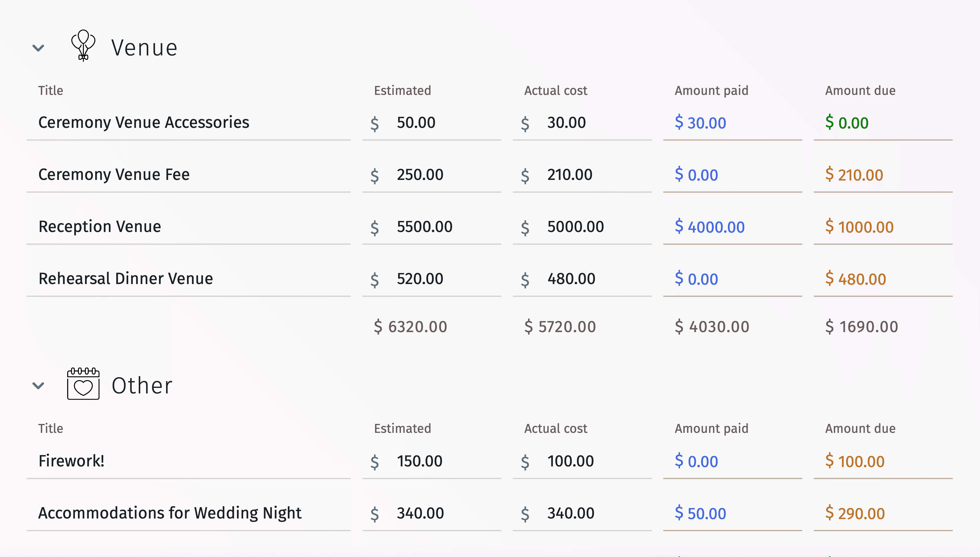Click the $0.00 amount paid for Firework!

tap(697, 460)
